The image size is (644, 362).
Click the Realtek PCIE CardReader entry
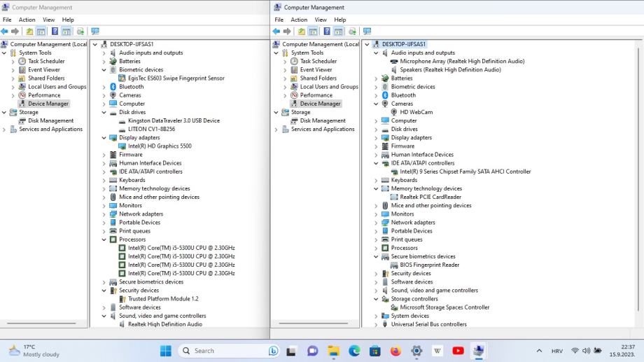click(430, 197)
